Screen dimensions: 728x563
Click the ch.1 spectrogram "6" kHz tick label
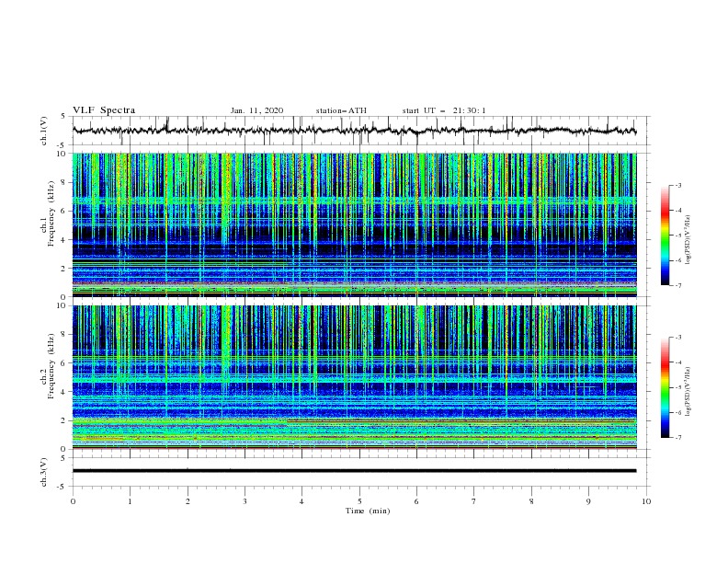[x=63, y=211]
